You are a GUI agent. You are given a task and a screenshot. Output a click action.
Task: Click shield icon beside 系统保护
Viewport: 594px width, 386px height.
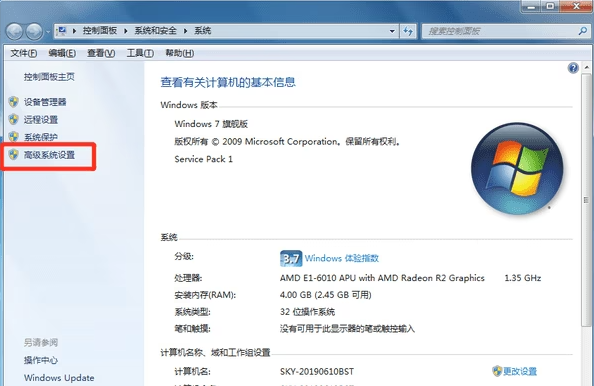pos(14,137)
